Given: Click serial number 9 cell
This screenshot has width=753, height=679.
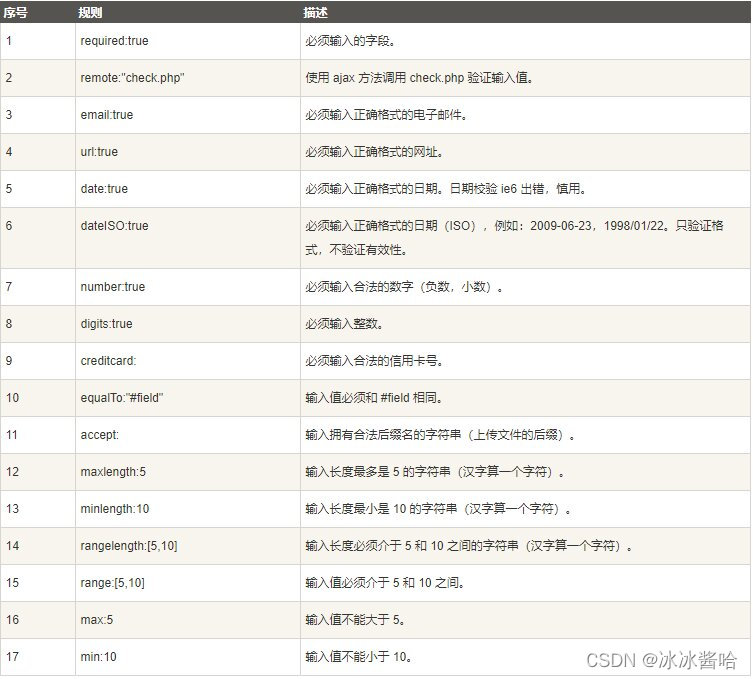Looking at the screenshot, I should 38,361.
